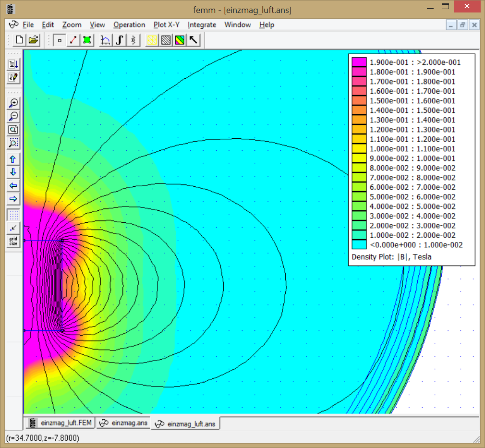Open the Zoom menu
Viewport: 485px width, 448px height.
click(72, 25)
